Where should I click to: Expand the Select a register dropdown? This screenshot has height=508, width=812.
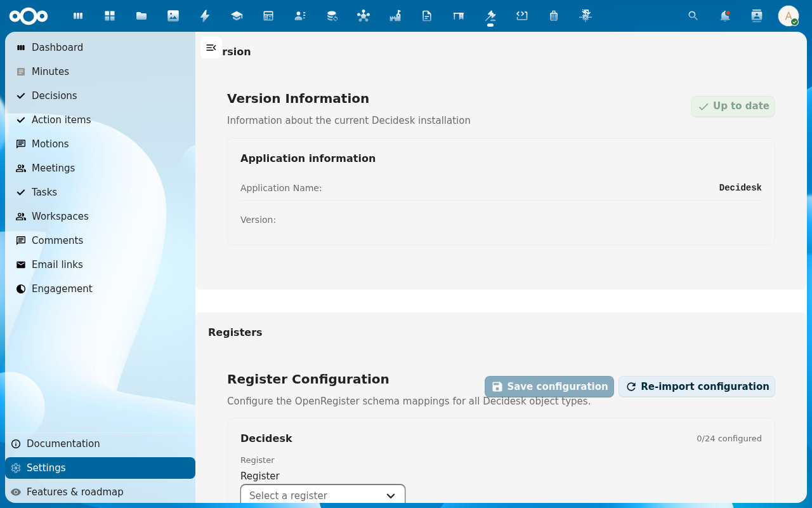pos(323,495)
